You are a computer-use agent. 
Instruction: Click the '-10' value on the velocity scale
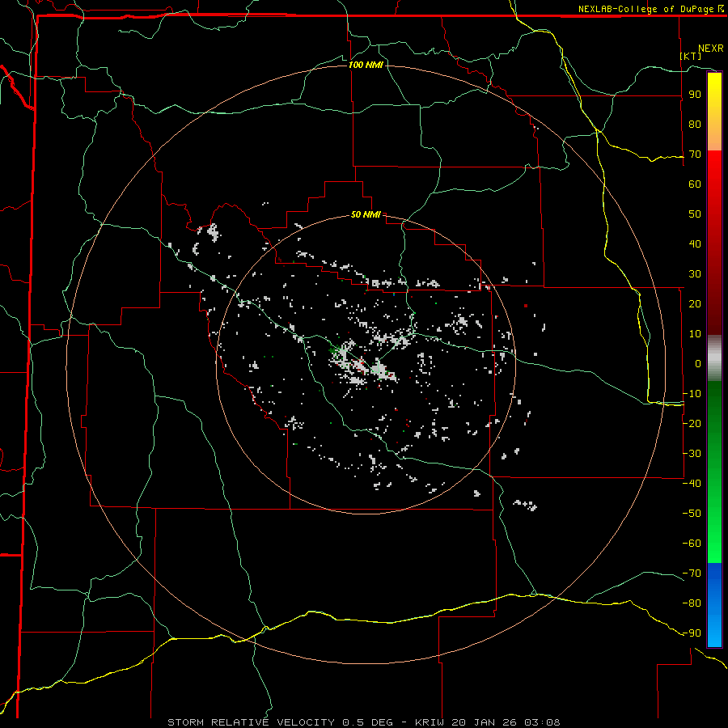[x=692, y=394]
